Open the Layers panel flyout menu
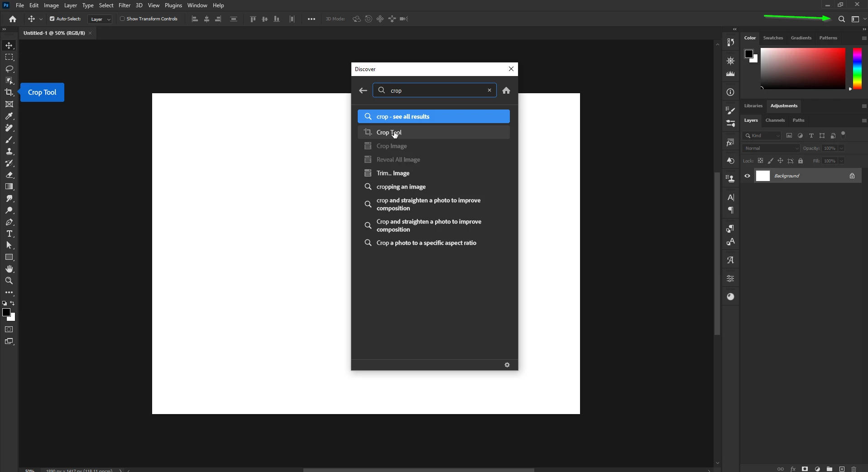Screen dimensions: 868x472 [x=864, y=120]
